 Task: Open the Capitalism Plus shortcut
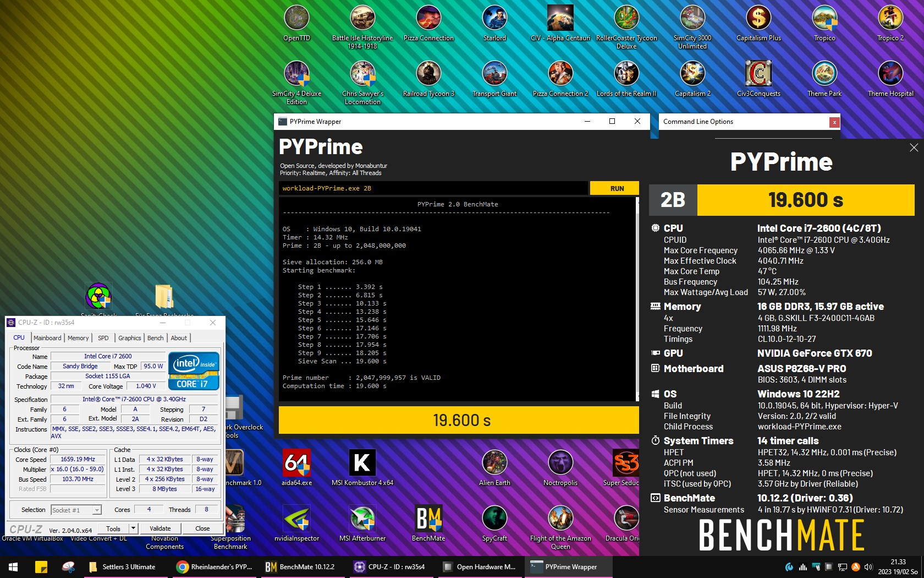pyautogui.click(x=758, y=23)
